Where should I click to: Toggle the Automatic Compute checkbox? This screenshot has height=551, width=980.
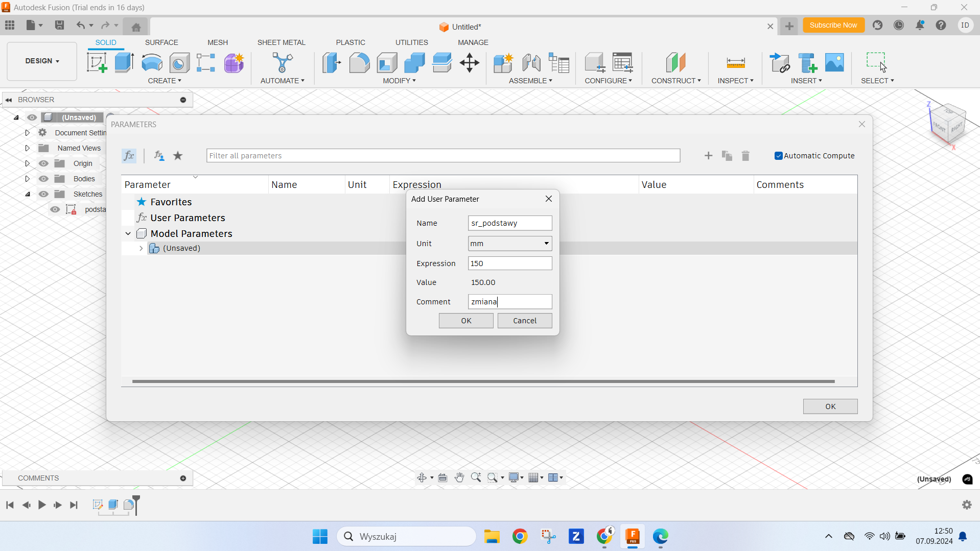[x=778, y=156]
